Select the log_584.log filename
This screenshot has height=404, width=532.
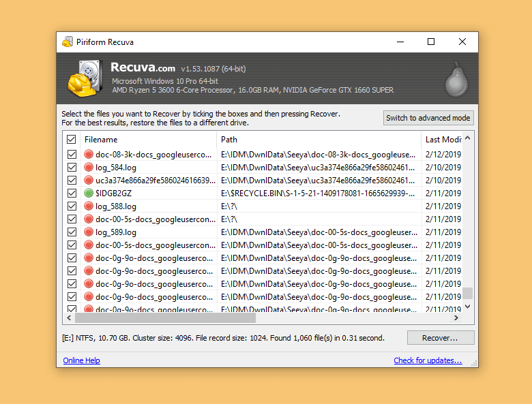click(116, 168)
